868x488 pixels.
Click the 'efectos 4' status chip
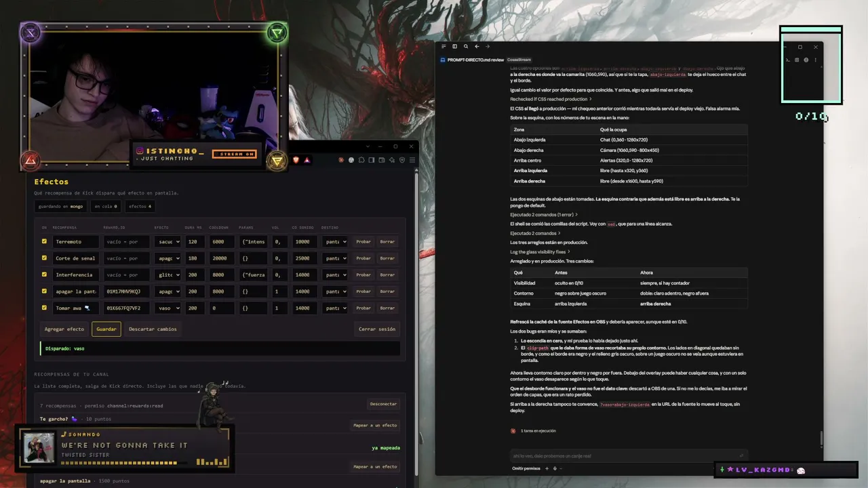point(140,206)
